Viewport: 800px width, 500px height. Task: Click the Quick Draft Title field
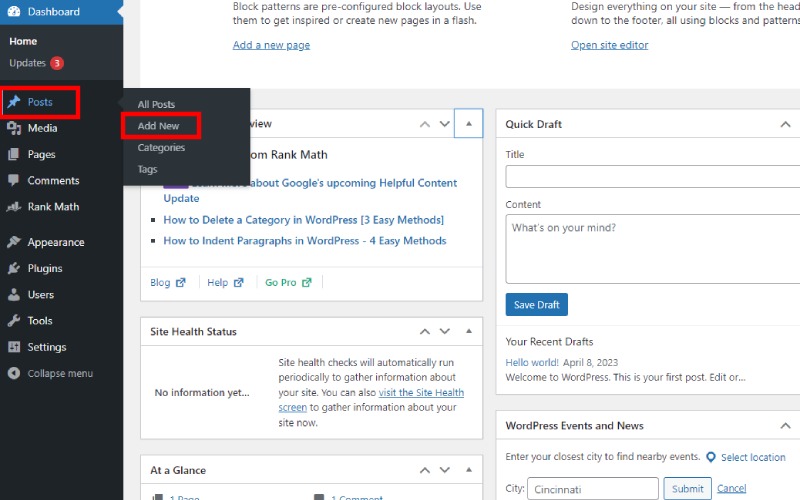pos(653,177)
